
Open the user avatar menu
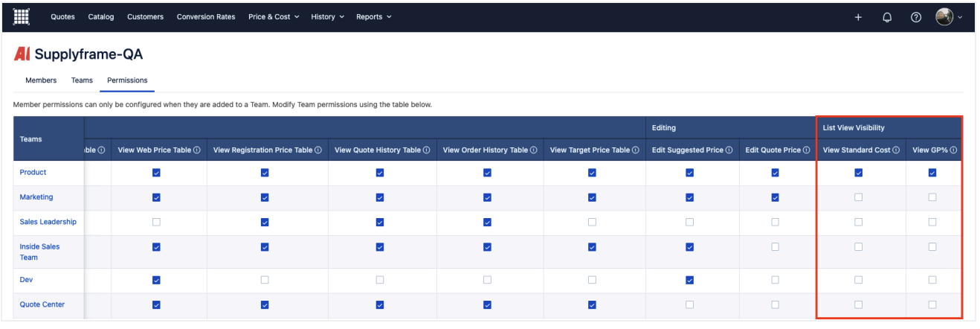944,16
